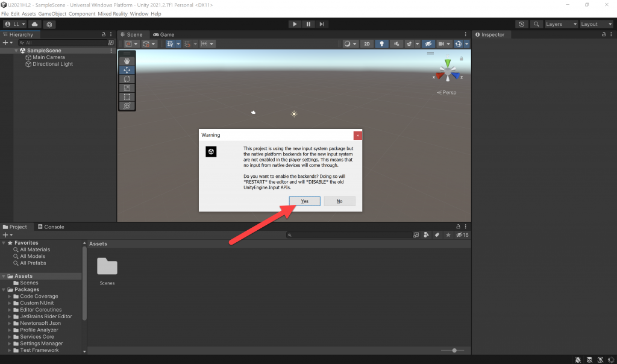Screen dimensions: 617x364
Task: Open tool handle pivot position dropdown
Action: click(131, 43)
